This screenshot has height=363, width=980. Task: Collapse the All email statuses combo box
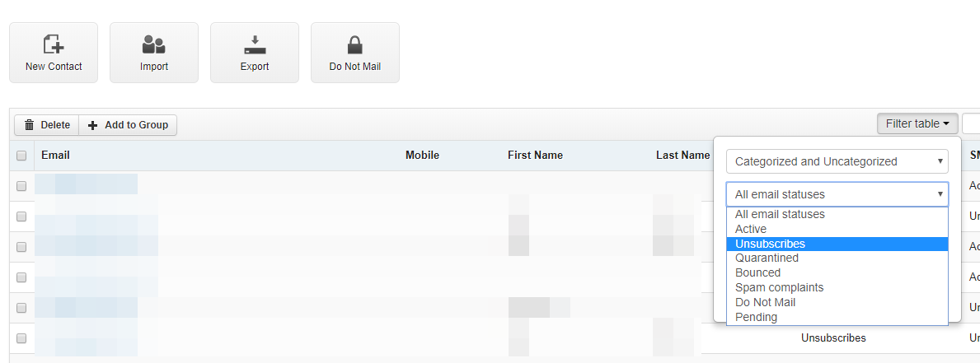click(837, 194)
